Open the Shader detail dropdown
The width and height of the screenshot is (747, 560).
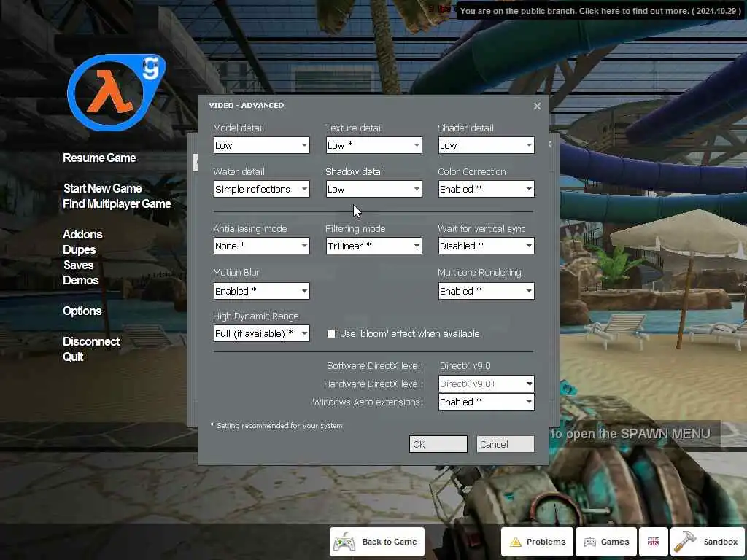(x=487, y=145)
